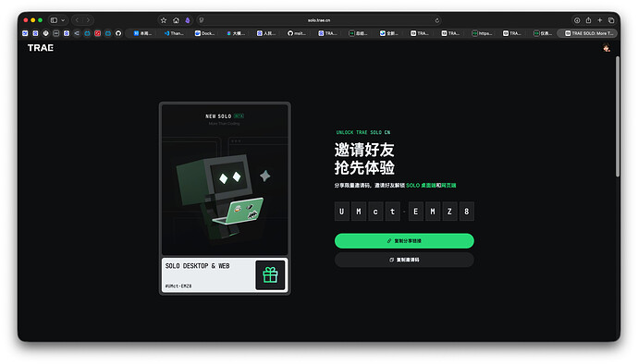The width and height of the screenshot is (638, 364).
Task: Go back with the back arrow
Action: tap(77, 20)
